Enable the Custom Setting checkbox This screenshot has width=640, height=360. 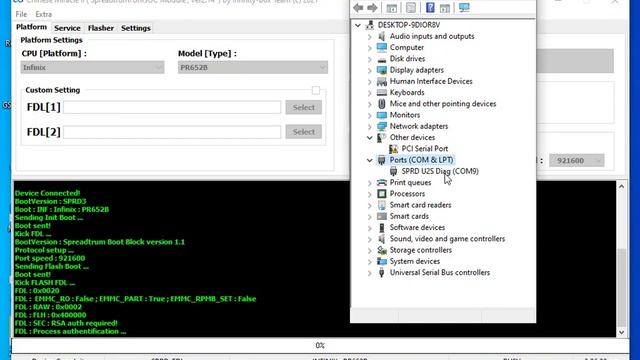tap(316, 90)
